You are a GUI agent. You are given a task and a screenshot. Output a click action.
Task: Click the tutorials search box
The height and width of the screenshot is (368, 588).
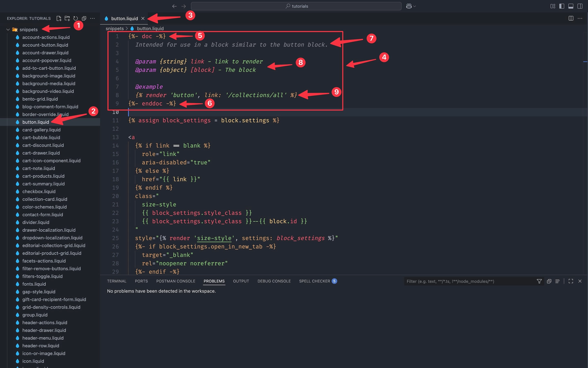[296, 6]
